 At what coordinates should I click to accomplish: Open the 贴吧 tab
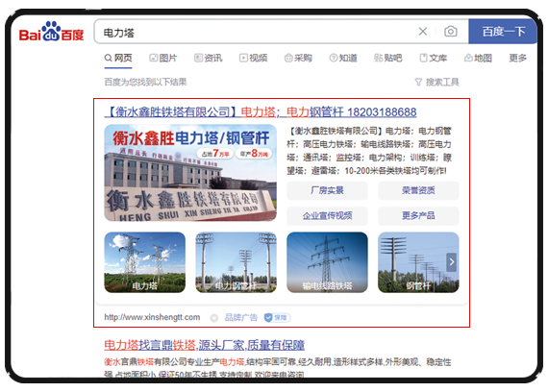(388, 58)
